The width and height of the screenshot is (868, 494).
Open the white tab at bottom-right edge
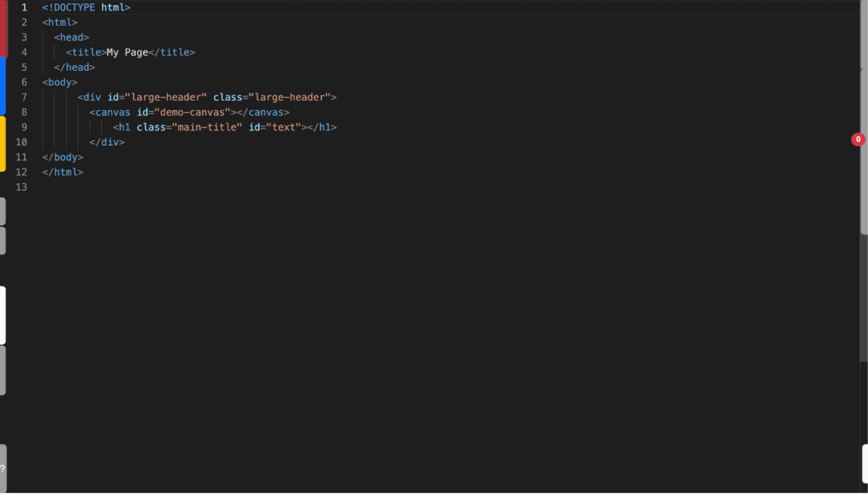pyautogui.click(x=865, y=463)
